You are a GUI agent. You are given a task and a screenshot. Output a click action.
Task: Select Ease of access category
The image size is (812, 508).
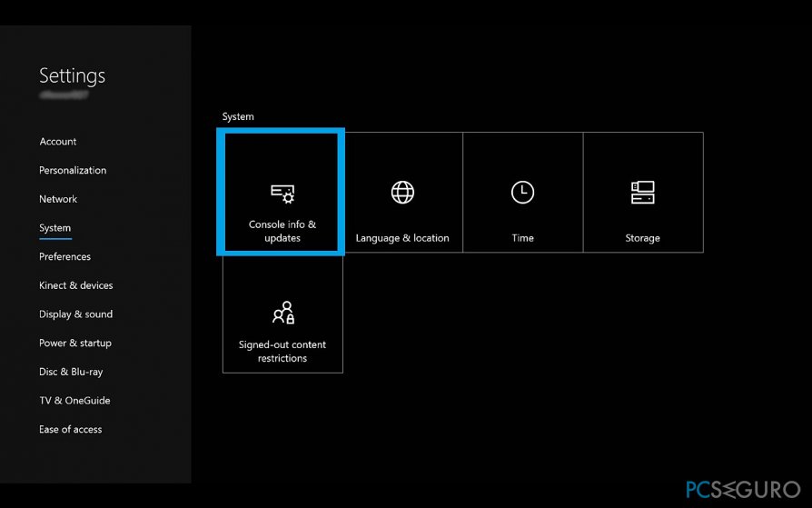tap(71, 429)
